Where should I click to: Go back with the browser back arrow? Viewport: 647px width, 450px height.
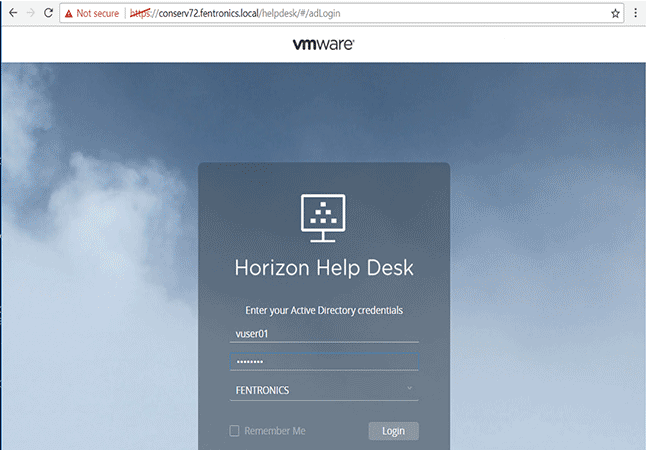(13, 13)
